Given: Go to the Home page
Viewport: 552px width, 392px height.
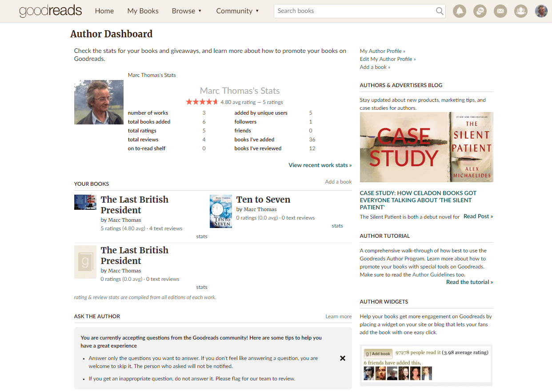Looking at the screenshot, I should pyautogui.click(x=104, y=11).
